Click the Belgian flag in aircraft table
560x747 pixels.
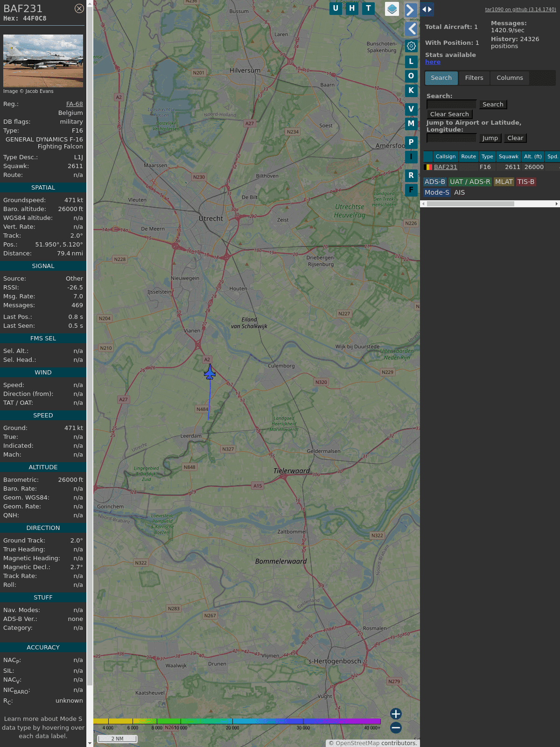pyautogui.click(x=428, y=167)
